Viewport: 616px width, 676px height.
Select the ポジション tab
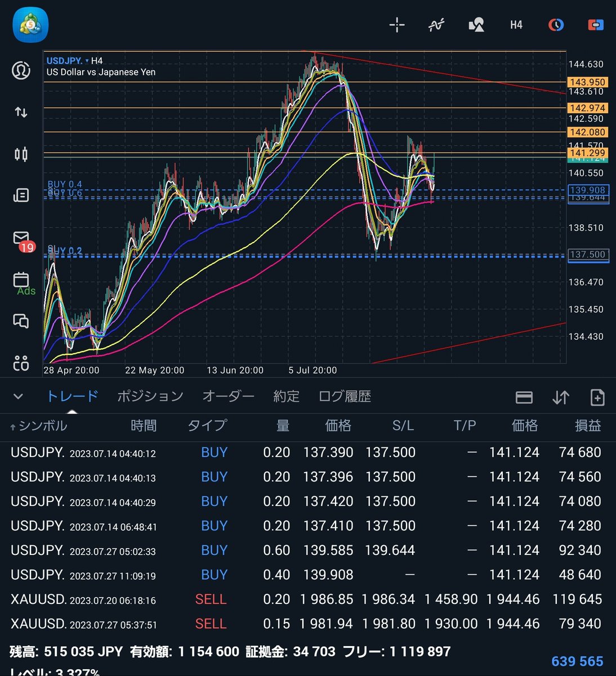point(150,397)
